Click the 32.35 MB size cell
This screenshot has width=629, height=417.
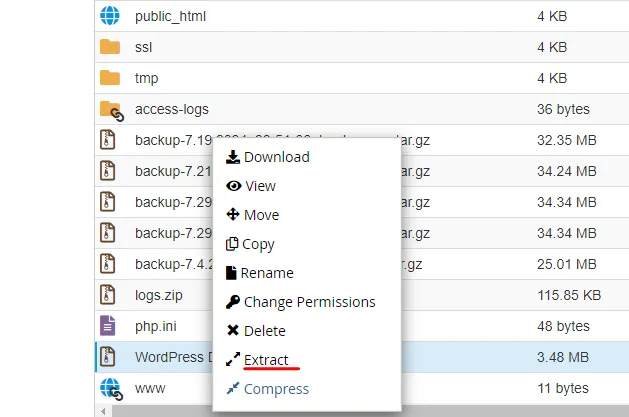click(567, 140)
